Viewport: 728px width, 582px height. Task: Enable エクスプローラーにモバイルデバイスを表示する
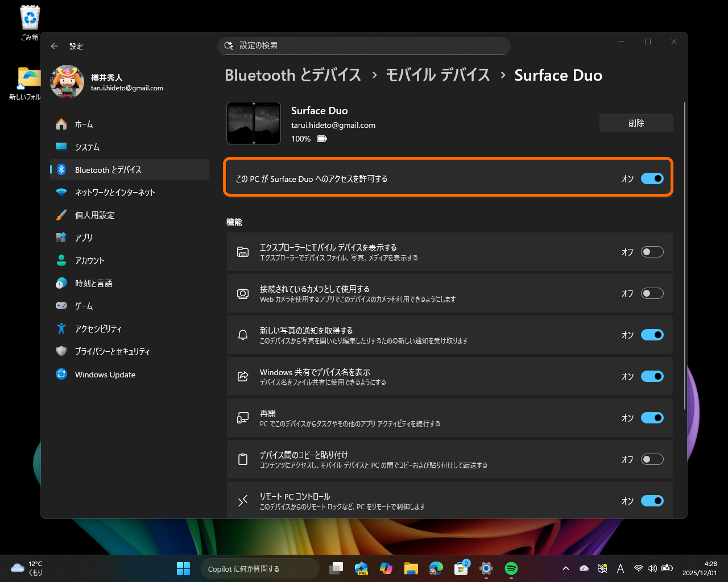652,251
